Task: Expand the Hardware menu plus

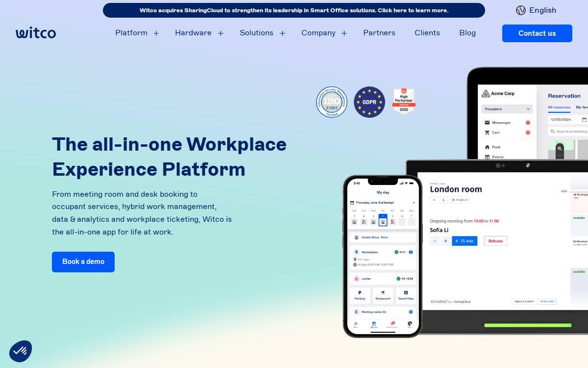Action: (x=220, y=33)
